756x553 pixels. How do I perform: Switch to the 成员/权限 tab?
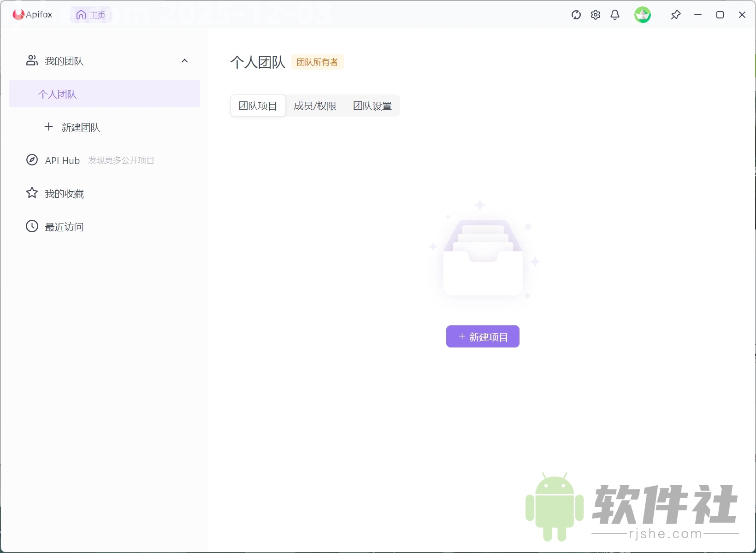pyautogui.click(x=315, y=106)
